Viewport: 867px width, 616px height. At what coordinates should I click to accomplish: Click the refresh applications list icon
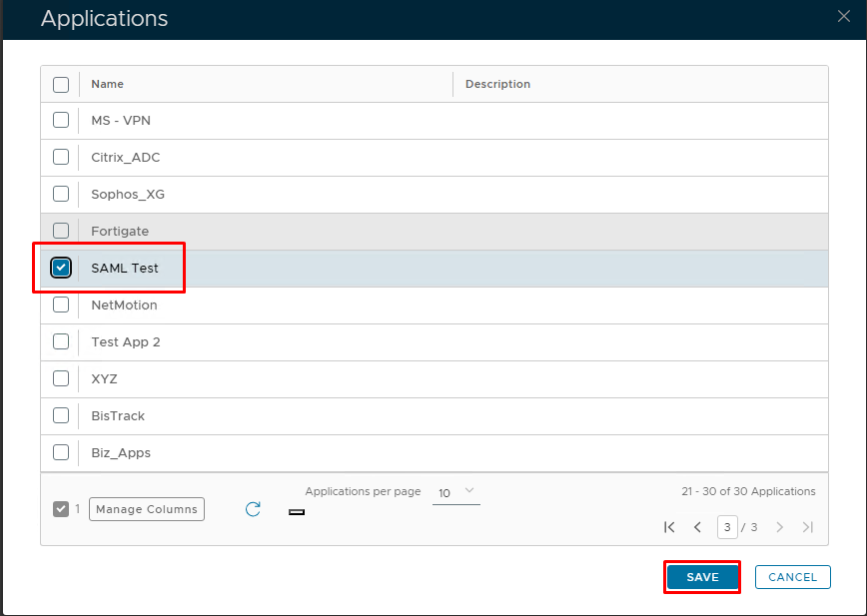click(253, 509)
